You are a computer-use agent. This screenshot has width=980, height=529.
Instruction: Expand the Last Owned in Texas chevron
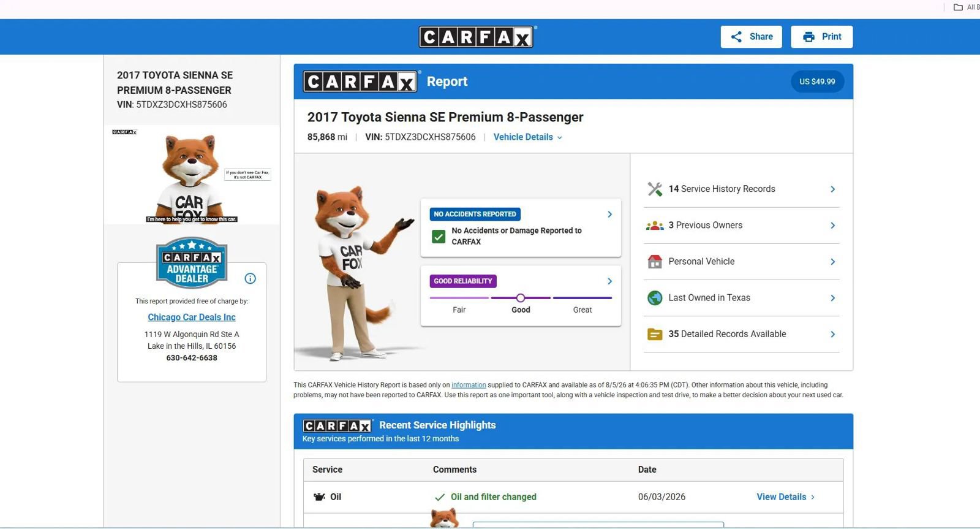point(832,298)
